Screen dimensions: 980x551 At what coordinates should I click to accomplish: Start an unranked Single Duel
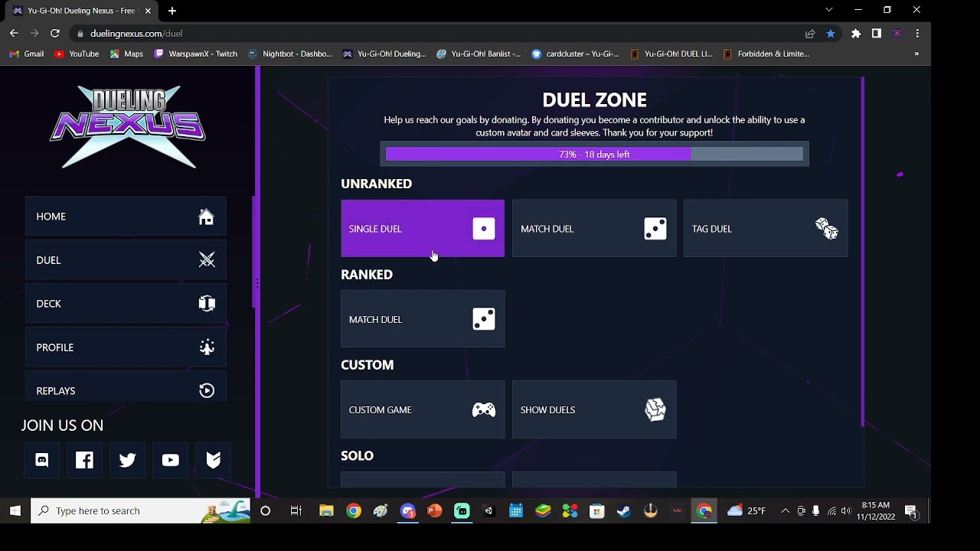pos(423,229)
